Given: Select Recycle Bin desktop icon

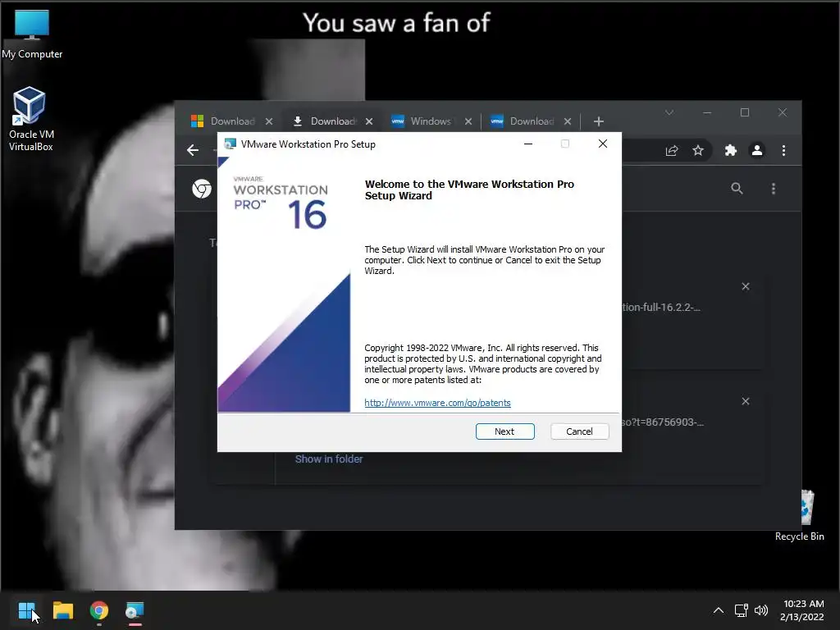Looking at the screenshot, I should coord(799,515).
